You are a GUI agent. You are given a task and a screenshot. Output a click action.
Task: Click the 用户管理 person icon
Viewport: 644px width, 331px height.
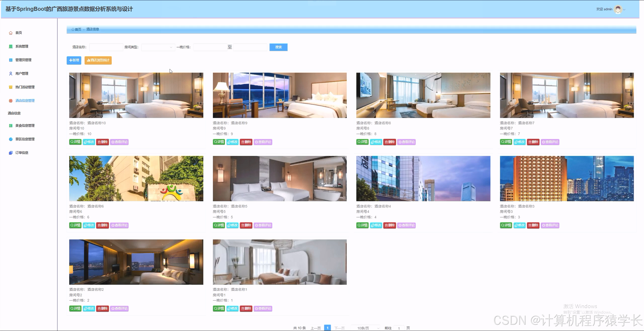[11, 74]
